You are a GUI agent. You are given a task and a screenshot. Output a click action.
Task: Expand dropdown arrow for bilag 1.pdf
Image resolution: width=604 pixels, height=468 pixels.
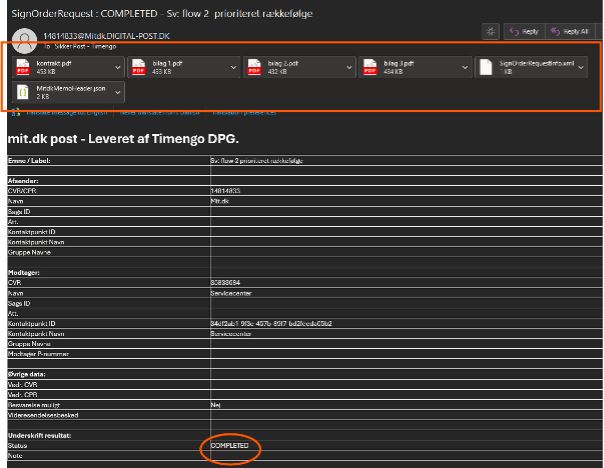click(234, 67)
